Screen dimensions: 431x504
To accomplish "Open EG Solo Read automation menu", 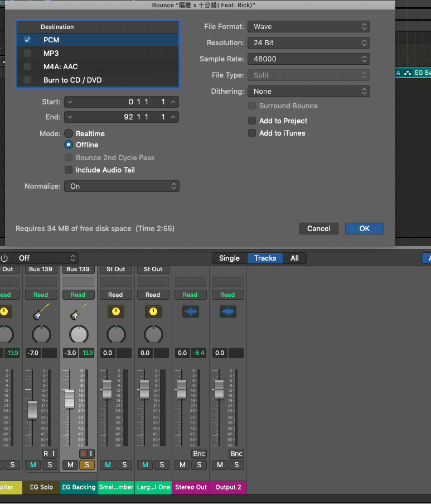I will click(x=41, y=295).
